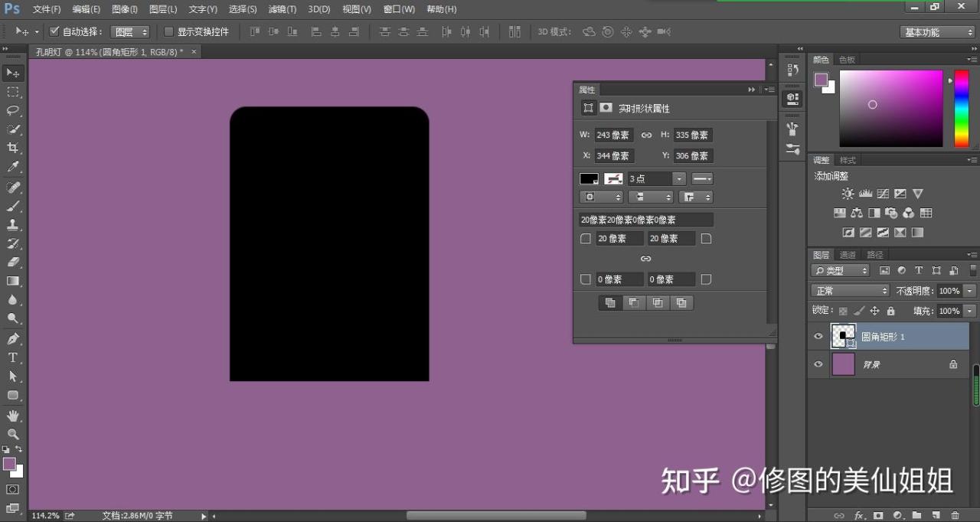
Task: Open the 滤镜(T) menu
Action: pos(282,9)
